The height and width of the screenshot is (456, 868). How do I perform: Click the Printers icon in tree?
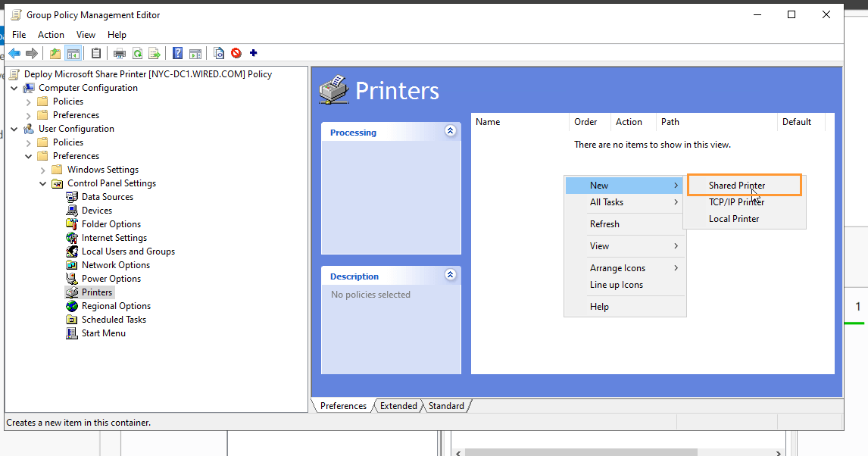coord(72,292)
